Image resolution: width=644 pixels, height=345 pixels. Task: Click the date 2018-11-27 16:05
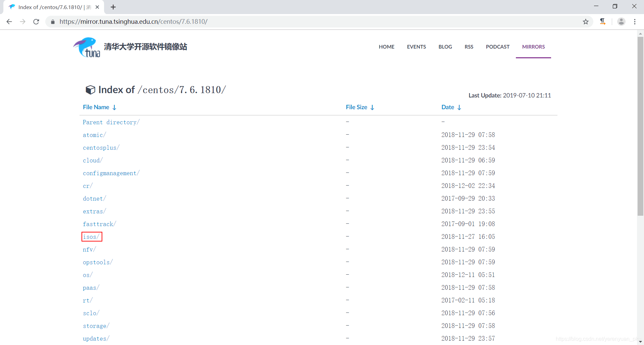[468, 237]
